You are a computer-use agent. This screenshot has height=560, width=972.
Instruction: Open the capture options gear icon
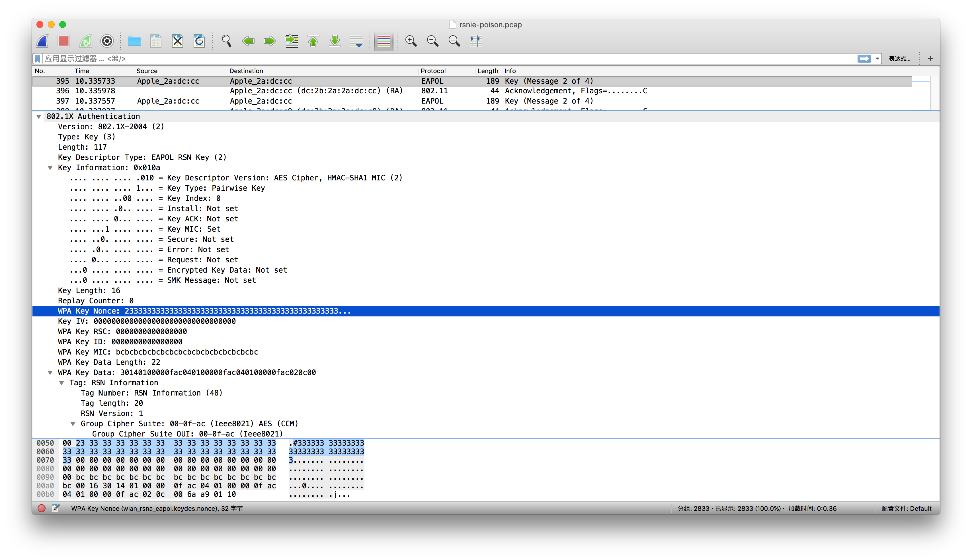(107, 41)
